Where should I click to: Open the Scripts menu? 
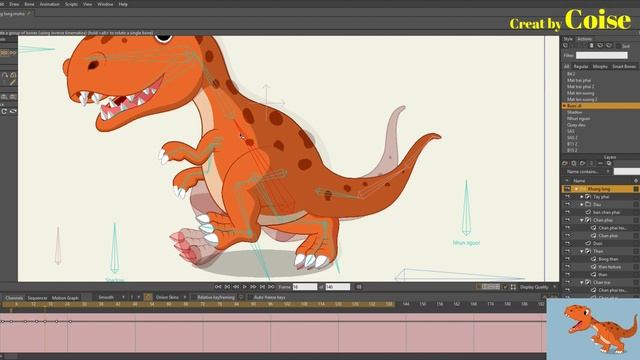(71, 4)
